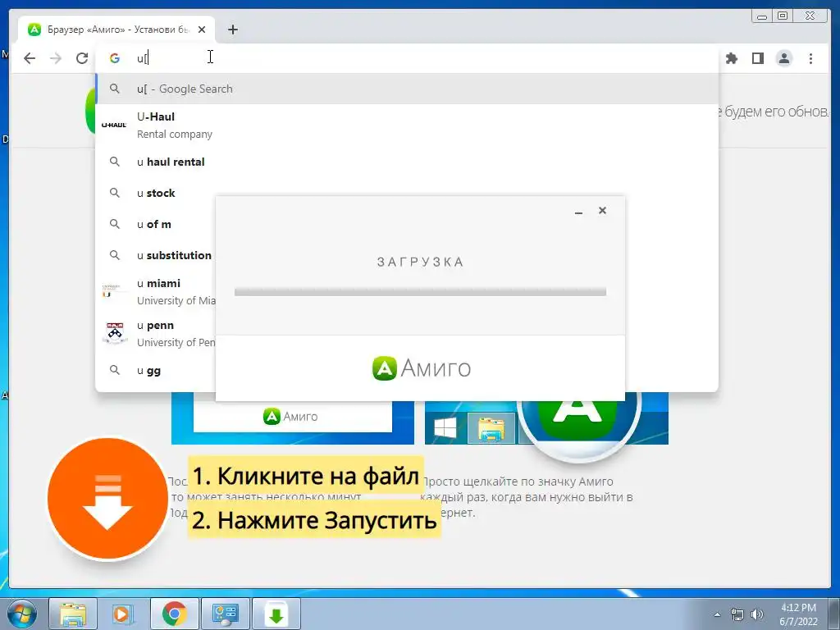The height and width of the screenshot is (630, 840).
Task: Select the 'u substitution' suggestion
Action: pos(155,255)
